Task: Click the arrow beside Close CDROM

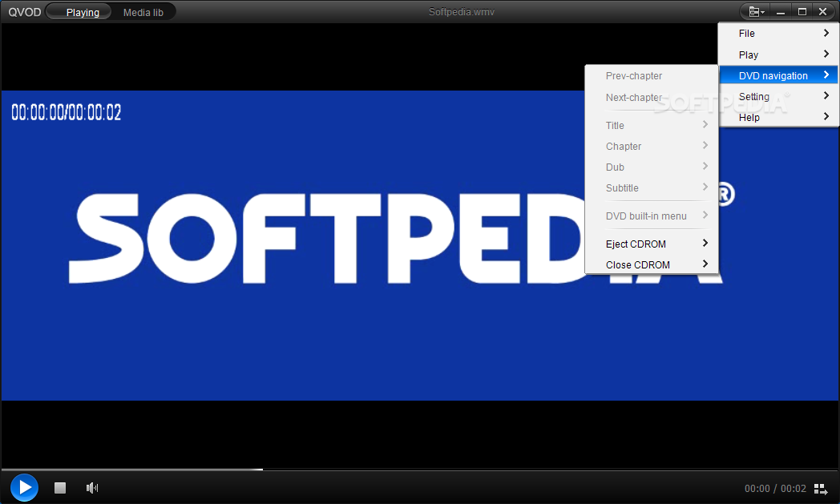Action: (705, 264)
